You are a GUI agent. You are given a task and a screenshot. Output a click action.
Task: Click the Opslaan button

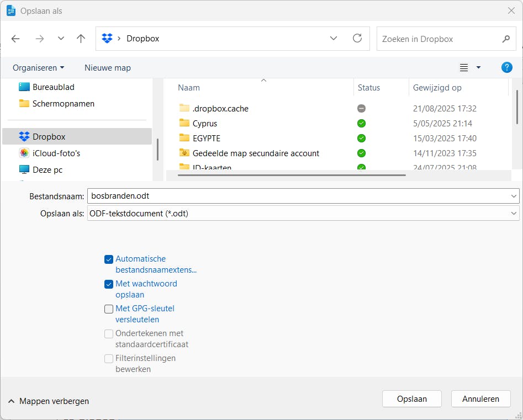[411, 398]
